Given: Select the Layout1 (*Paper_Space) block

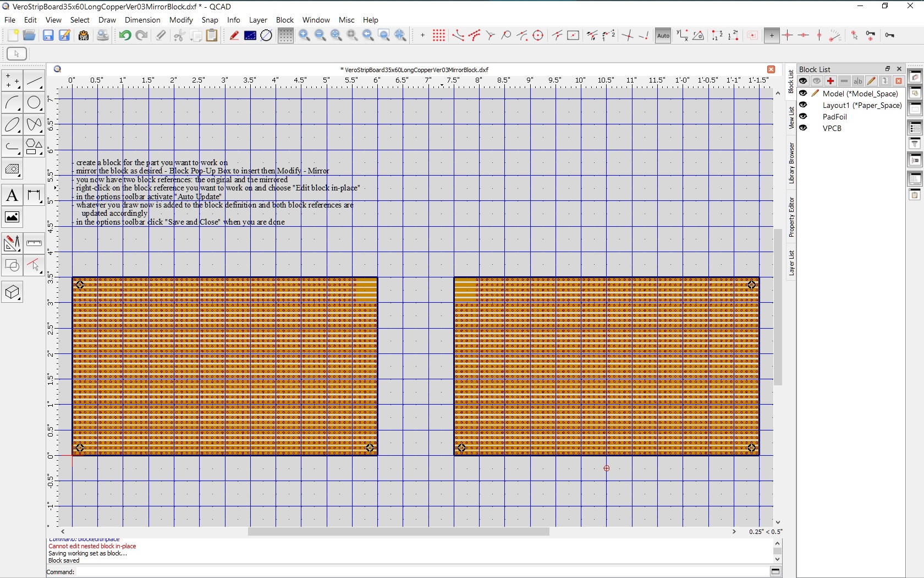Looking at the screenshot, I should (x=861, y=106).
